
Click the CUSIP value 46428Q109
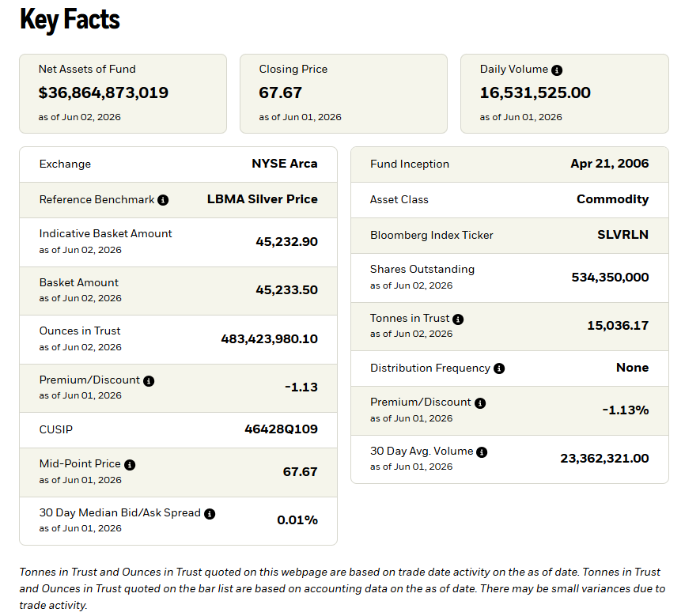pos(281,429)
